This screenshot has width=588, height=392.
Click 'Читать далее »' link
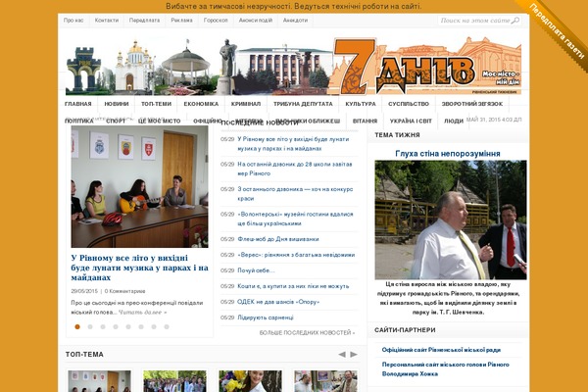point(142,312)
